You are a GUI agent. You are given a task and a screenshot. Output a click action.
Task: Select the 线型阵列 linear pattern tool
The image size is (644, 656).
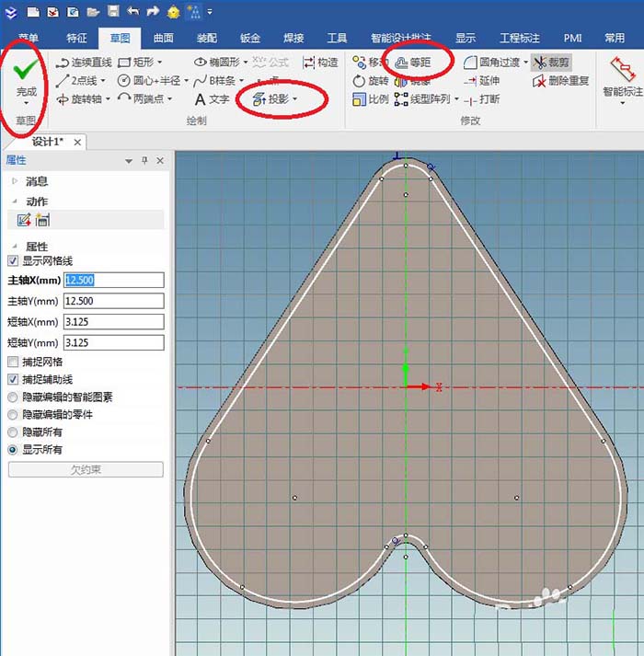[422, 99]
